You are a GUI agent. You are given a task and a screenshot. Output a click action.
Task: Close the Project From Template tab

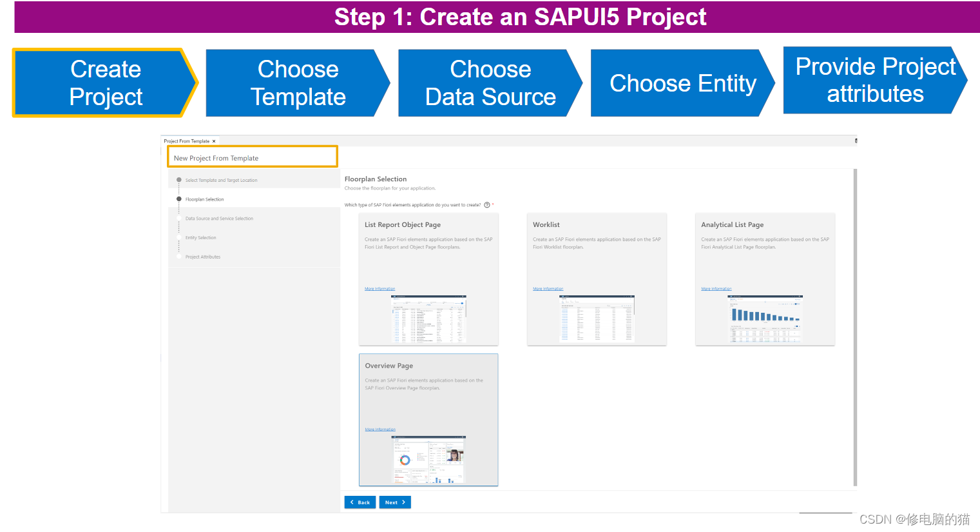(214, 141)
